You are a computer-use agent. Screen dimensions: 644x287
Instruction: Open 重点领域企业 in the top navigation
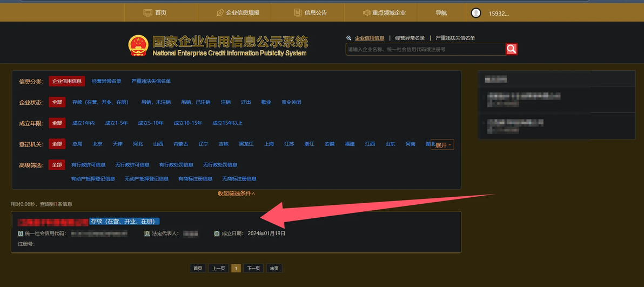point(389,13)
